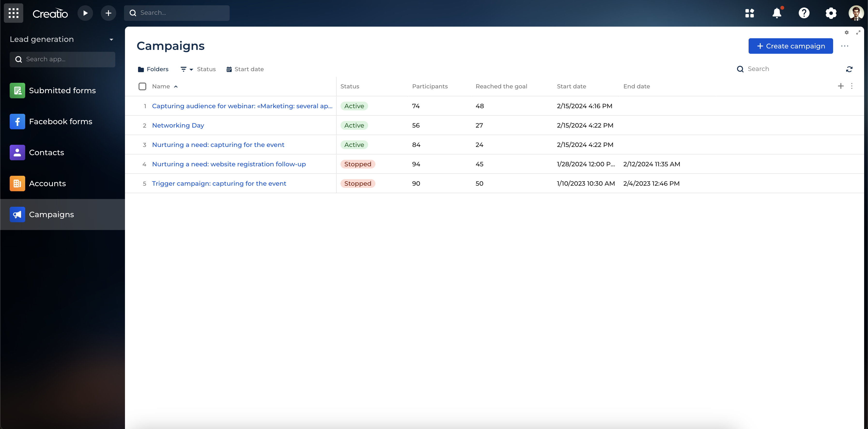Click the Create campaign button
Image resolution: width=868 pixels, height=429 pixels.
(x=790, y=46)
